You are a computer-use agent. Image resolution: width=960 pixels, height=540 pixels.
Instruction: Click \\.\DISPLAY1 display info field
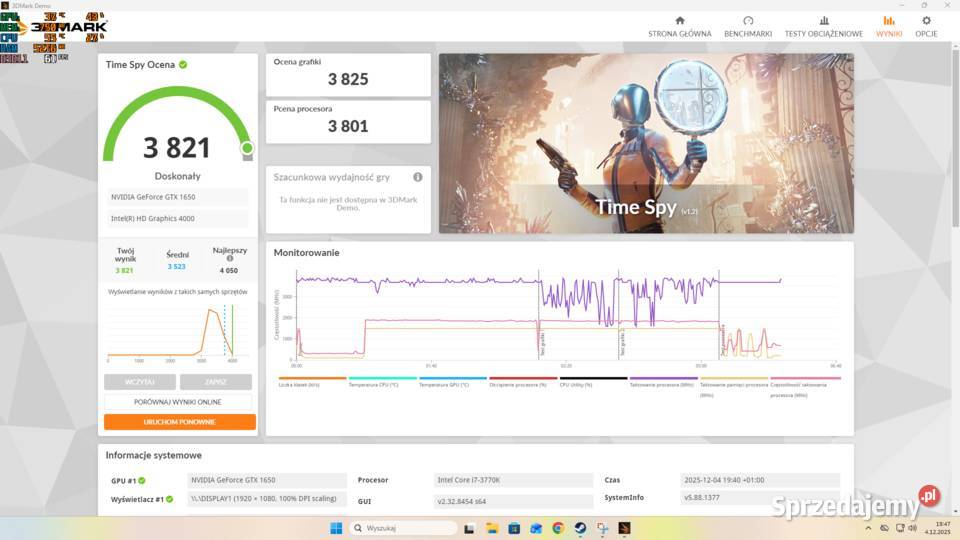point(267,498)
